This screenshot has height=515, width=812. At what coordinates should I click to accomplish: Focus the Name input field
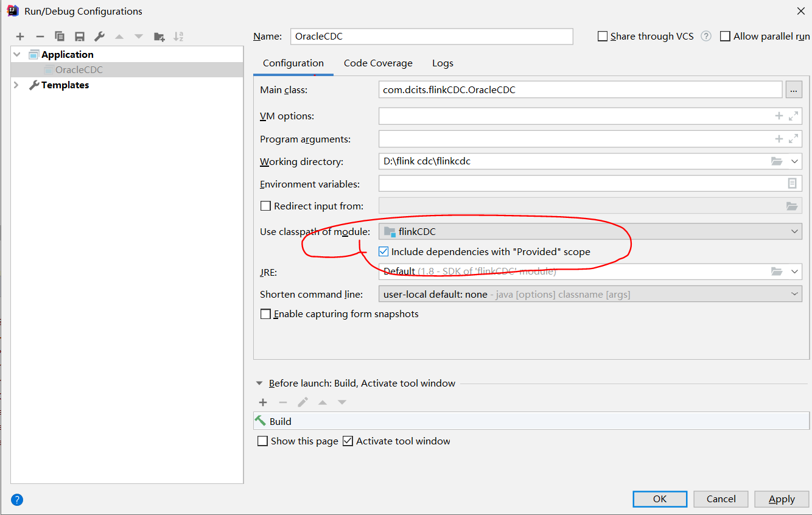432,37
